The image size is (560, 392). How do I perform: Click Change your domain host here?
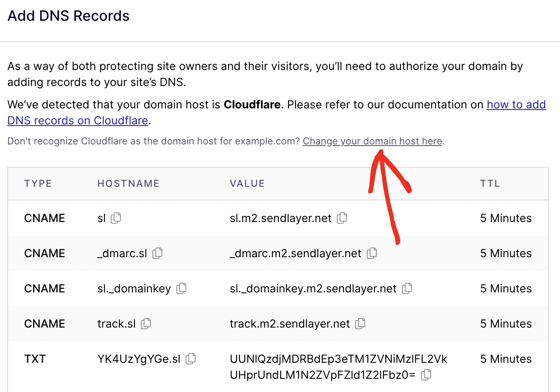[372, 141]
